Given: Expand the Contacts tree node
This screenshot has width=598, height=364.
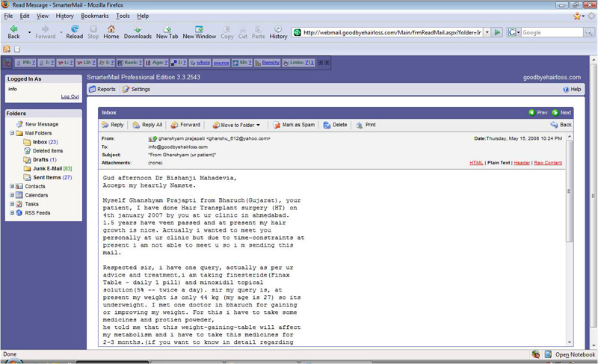Looking at the screenshot, I should coord(12,186).
